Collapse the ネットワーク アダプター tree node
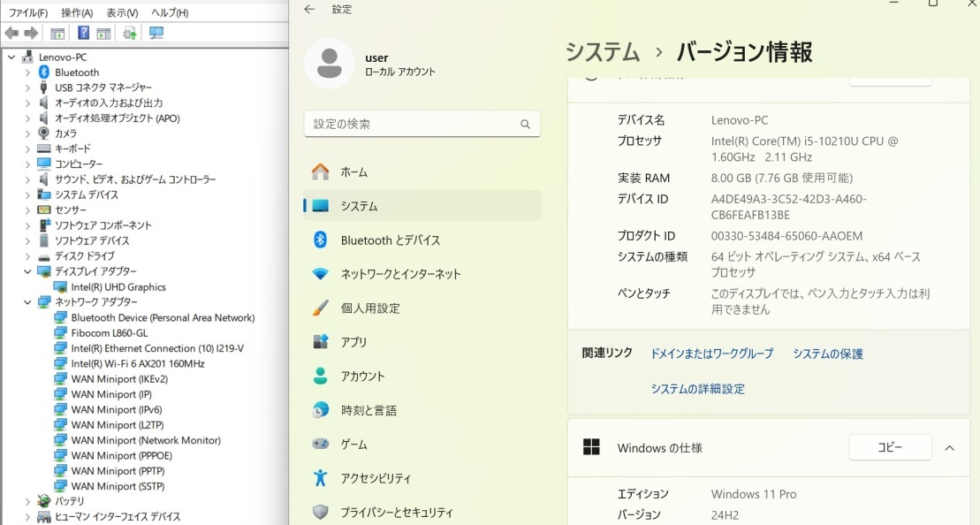 point(27,302)
